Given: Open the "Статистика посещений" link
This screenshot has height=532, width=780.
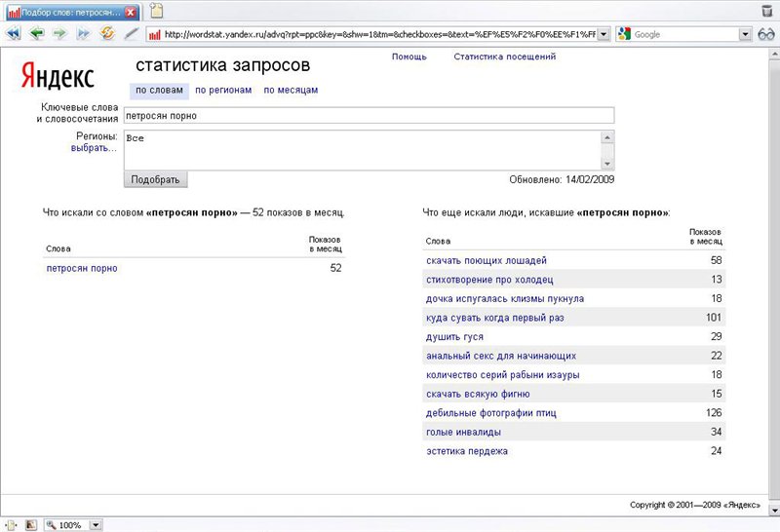Looking at the screenshot, I should [504, 57].
